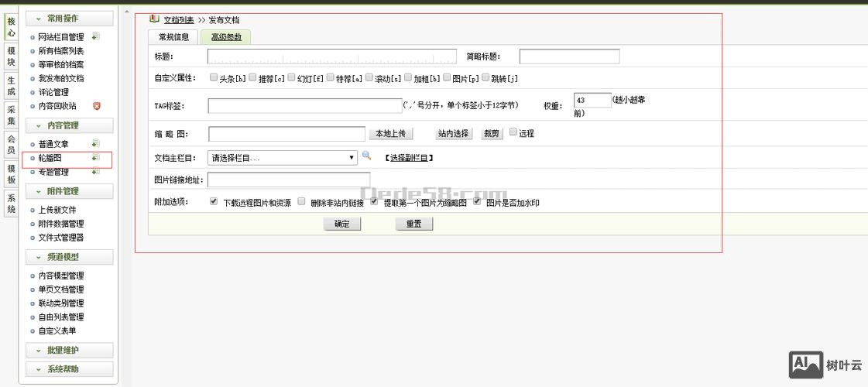Open the 轮播图 menu item
This screenshot has height=387, width=868.
click(50, 159)
